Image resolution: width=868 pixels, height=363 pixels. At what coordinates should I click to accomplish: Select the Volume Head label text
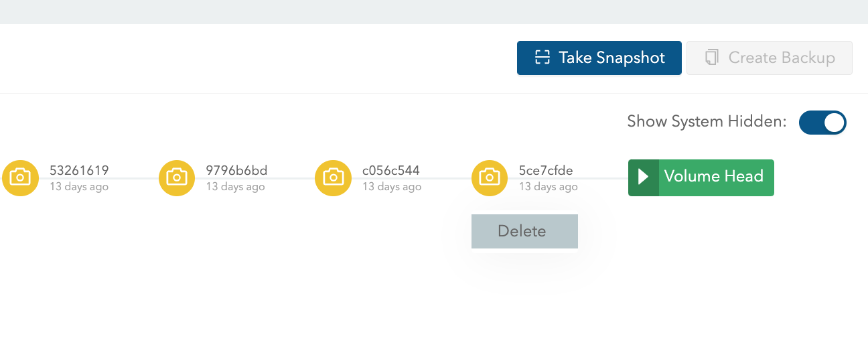[714, 176]
